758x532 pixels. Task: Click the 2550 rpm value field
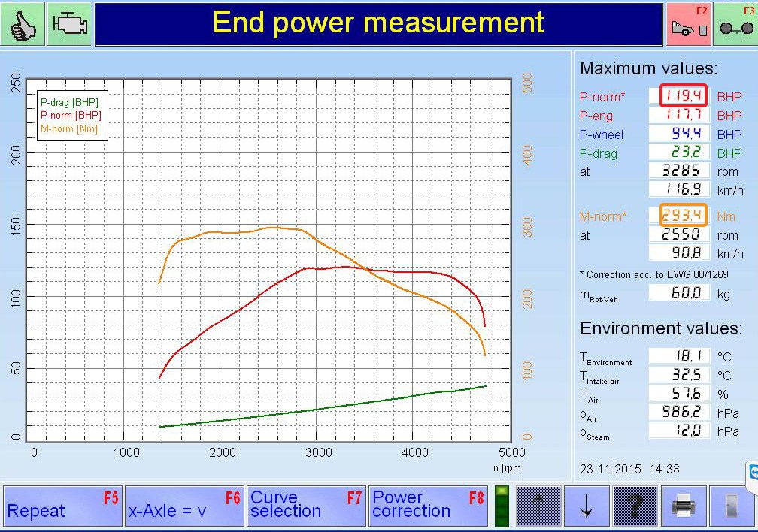679,234
